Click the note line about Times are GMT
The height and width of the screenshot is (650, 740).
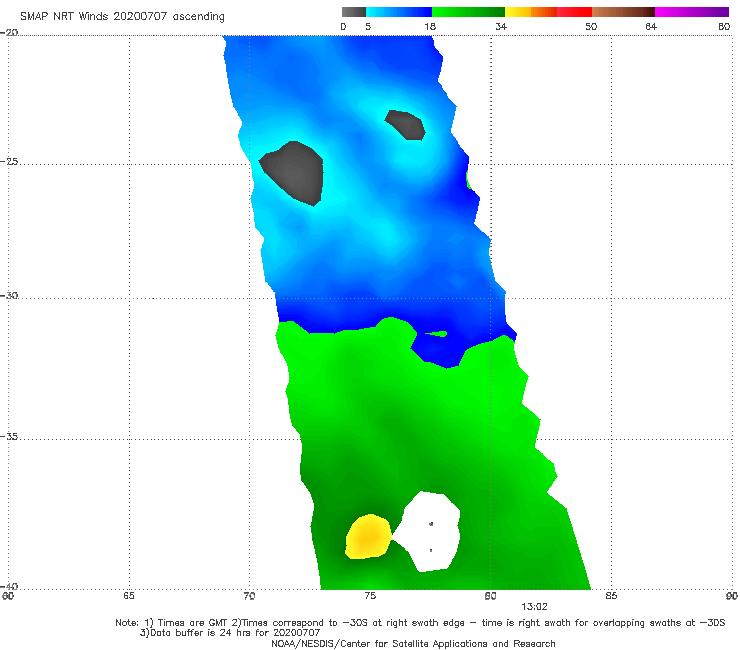pos(420,623)
